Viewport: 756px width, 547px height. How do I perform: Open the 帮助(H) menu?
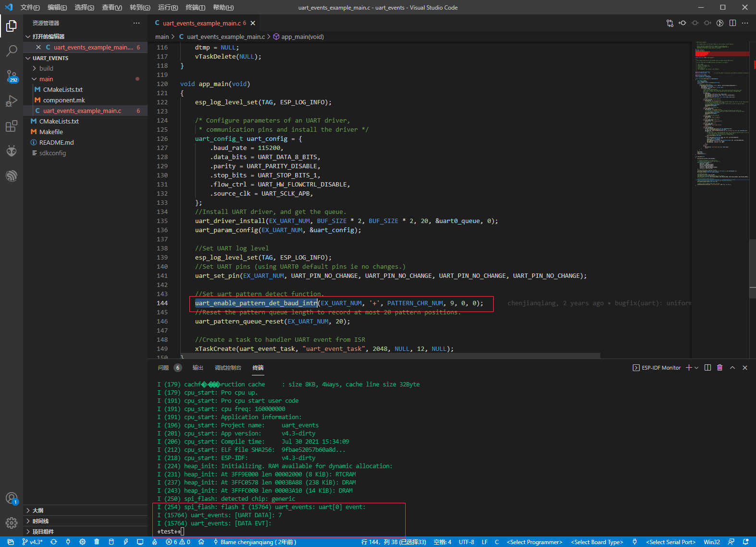(x=223, y=7)
